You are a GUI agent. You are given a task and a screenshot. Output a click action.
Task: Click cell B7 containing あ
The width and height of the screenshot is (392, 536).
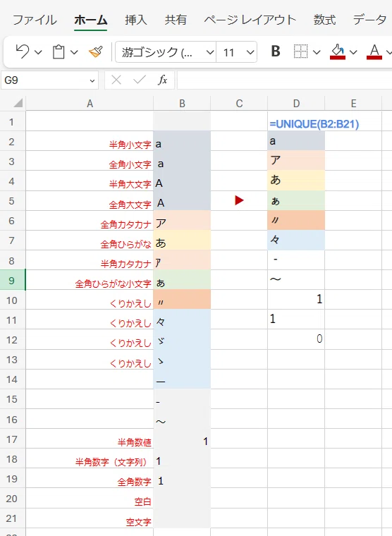pos(182,240)
